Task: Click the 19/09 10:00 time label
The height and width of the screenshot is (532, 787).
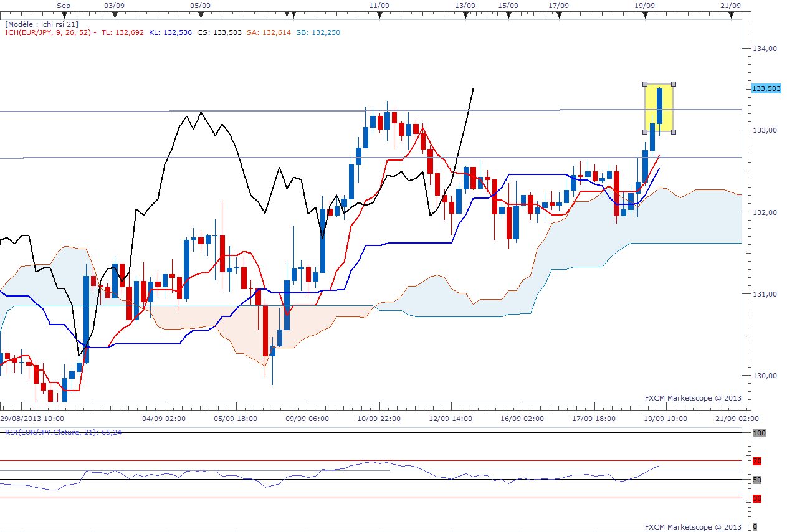Action: [666, 418]
